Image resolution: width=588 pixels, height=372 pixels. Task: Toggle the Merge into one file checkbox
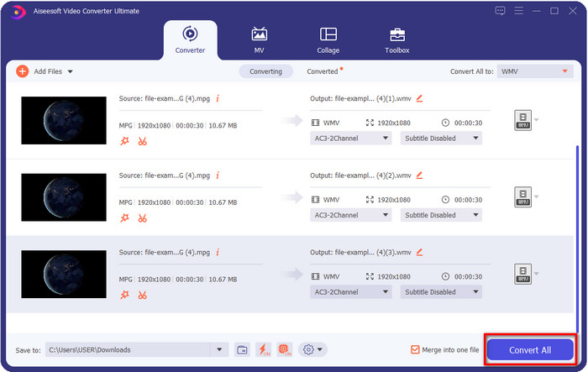[415, 350]
